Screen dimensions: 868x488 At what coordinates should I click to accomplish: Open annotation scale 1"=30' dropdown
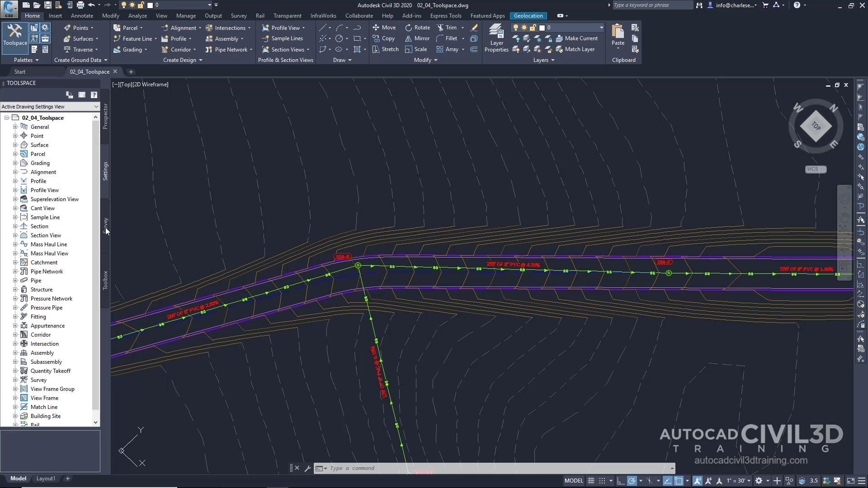click(738, 481)
